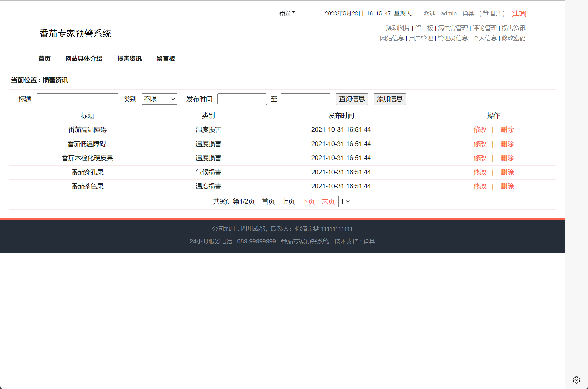Open 病虫害管理 admin link
The height and width of the screenshot is (389, 588).
453,28
